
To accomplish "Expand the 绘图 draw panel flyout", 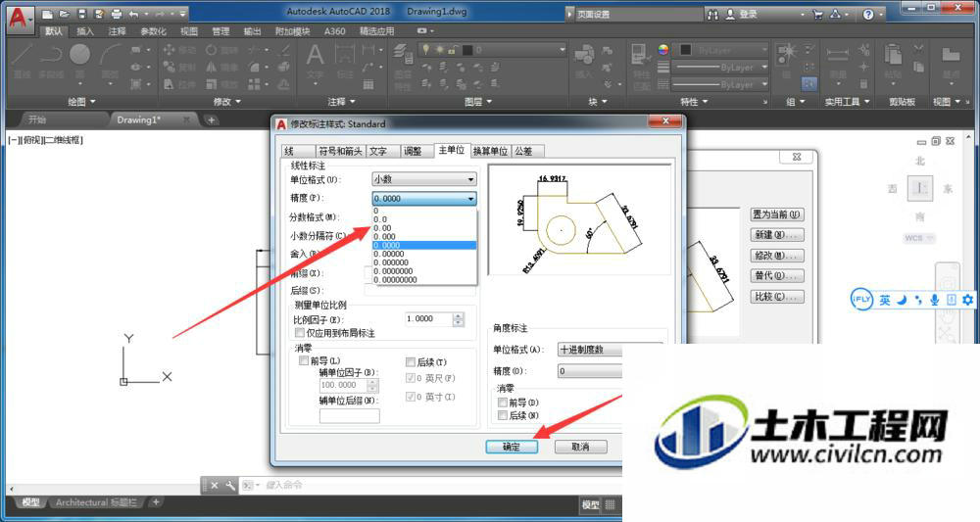I will [82, 101].
